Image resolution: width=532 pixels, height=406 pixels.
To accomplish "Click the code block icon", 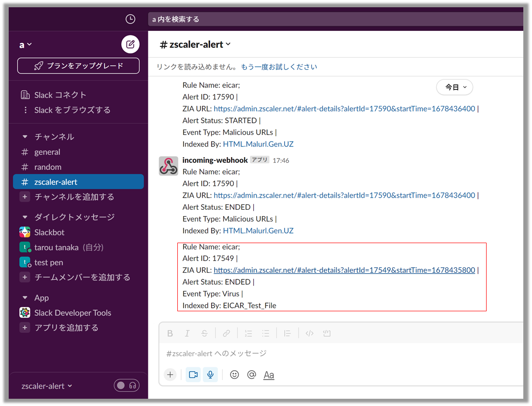I will [327, 333].
